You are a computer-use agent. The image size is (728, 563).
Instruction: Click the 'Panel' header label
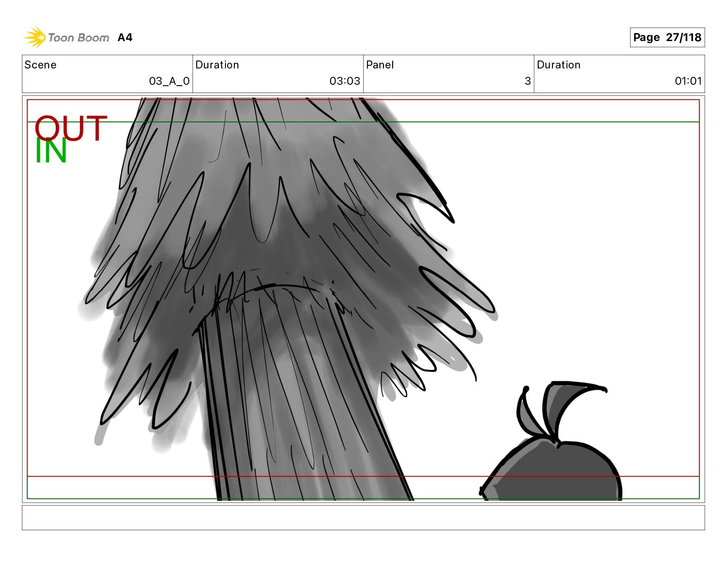[x=380, y=65]
